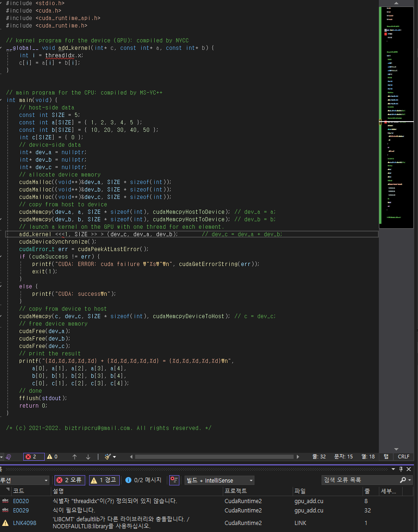The image size is (418, 532).
Task: Click the error list filter icon
Action: [x=174, y=480]
